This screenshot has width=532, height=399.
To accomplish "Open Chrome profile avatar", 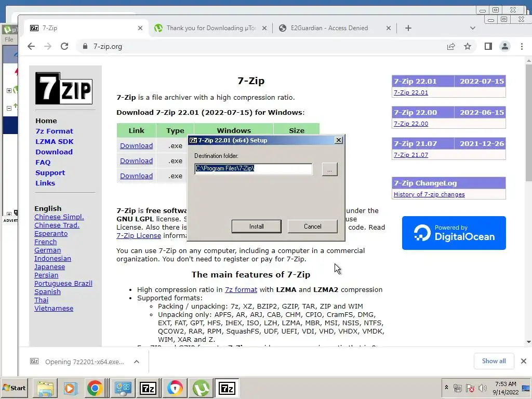I will point(505,46).
